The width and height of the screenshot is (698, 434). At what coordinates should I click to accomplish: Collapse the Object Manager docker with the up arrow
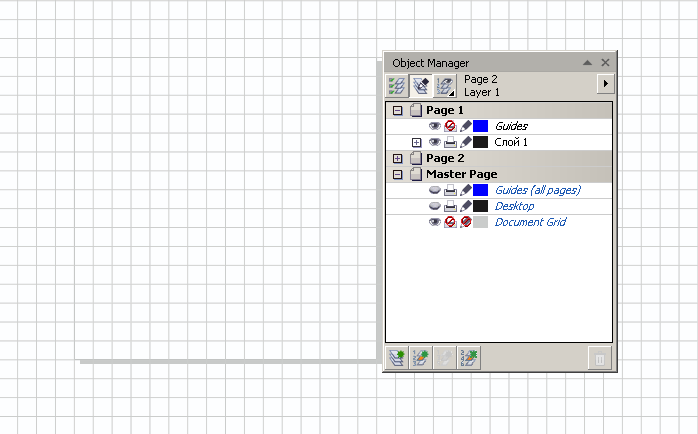pyautogui.click(x=588, y=63)
